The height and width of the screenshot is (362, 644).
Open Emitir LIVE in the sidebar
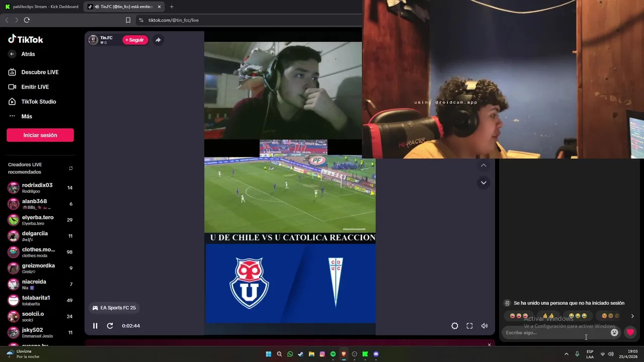click(29, 86)
